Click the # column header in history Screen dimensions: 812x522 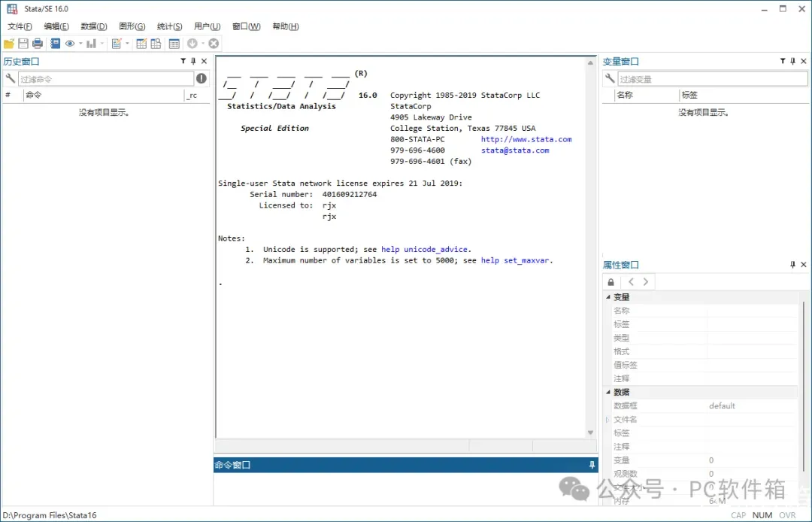click(x=13, y=95)
